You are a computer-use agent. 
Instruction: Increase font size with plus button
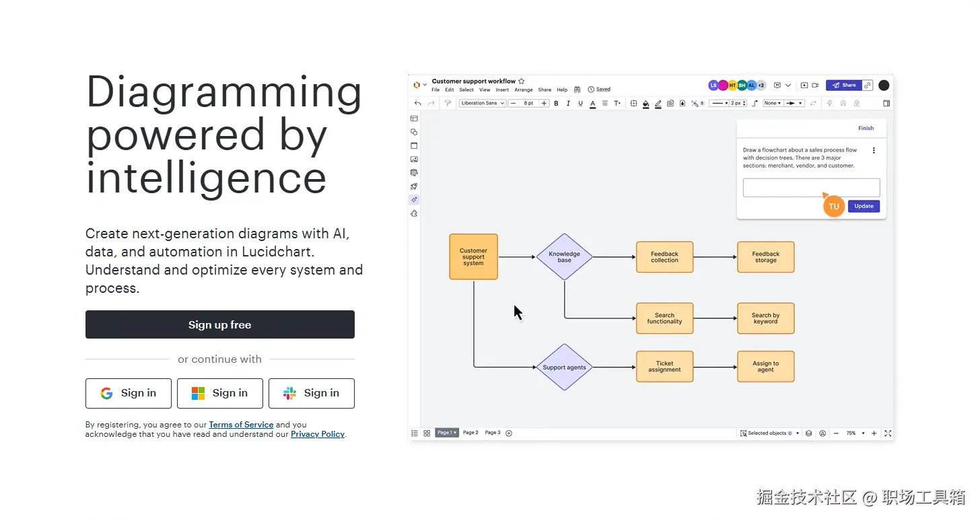544,103
